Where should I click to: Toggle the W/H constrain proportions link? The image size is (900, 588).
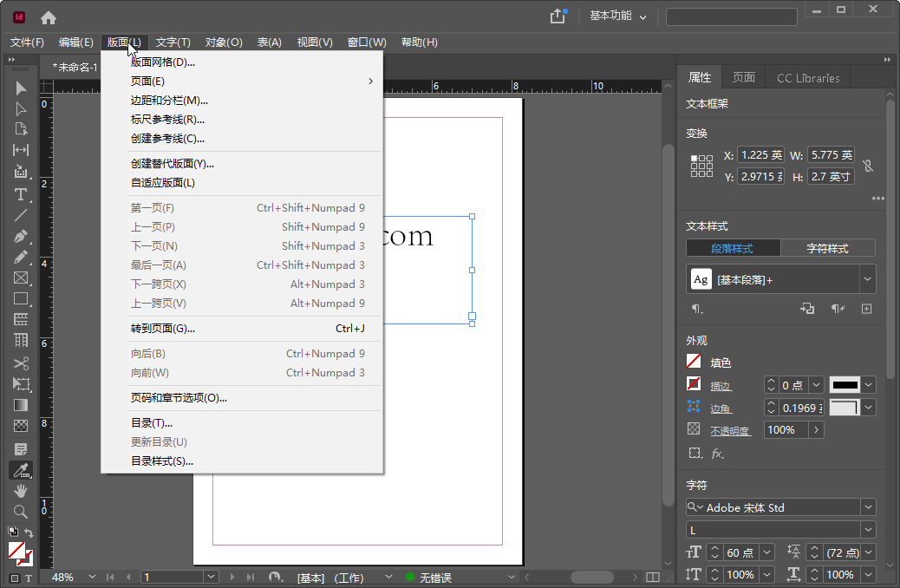pyautogui.click(x=868, y=165)
